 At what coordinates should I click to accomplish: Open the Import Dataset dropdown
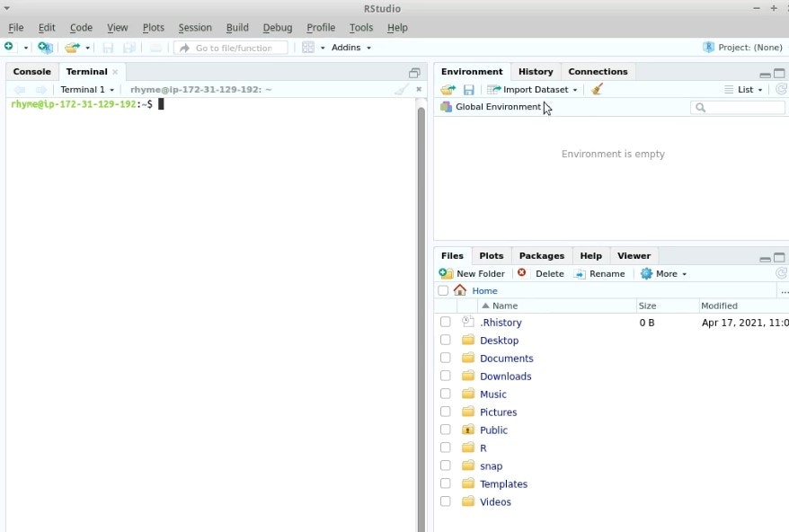tap(533, 90)
